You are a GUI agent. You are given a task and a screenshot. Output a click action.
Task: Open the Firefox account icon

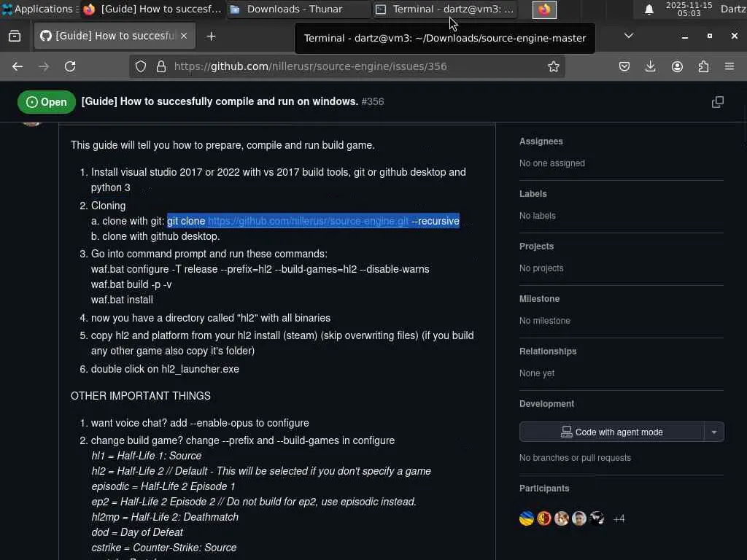coord(677,66)
